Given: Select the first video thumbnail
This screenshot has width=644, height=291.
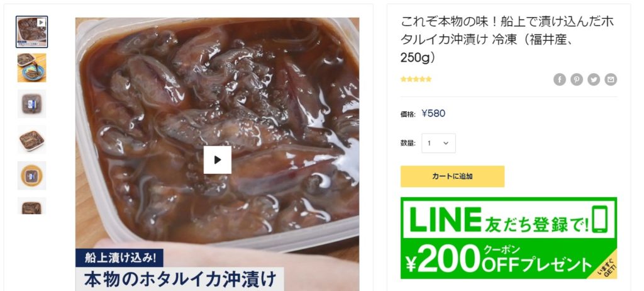Looking at the screenshot, I should click(x=31, y=31).
